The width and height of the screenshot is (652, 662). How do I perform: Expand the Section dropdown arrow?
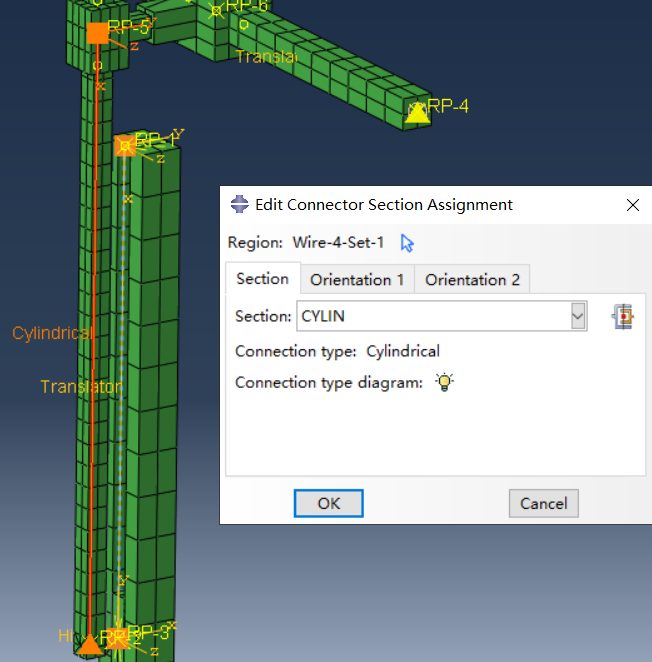click(x=577, y=317)
